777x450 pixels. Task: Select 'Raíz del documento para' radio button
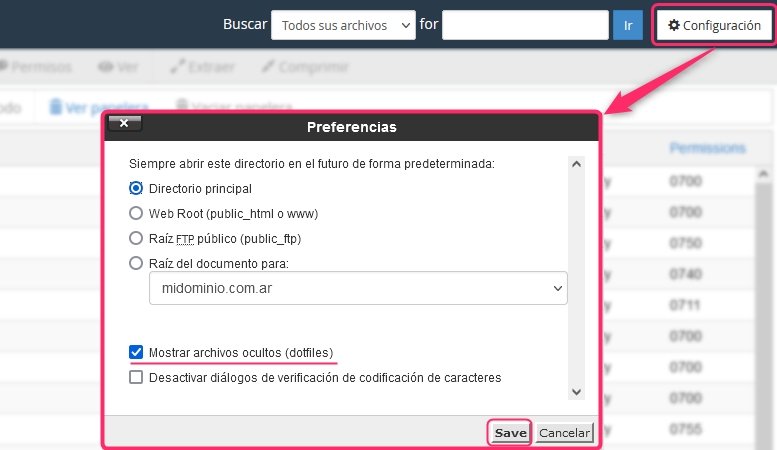pyautogui.click(x=136, y=264)
